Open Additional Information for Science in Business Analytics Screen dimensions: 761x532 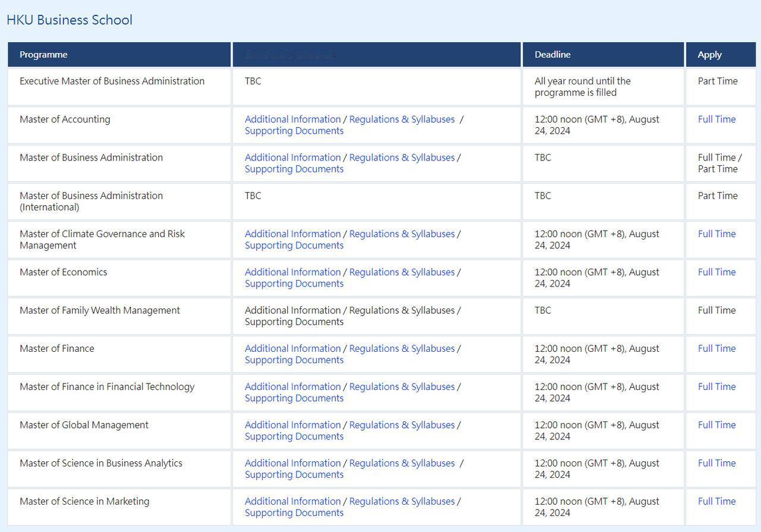pyautogui.click(x=293, y=464)
